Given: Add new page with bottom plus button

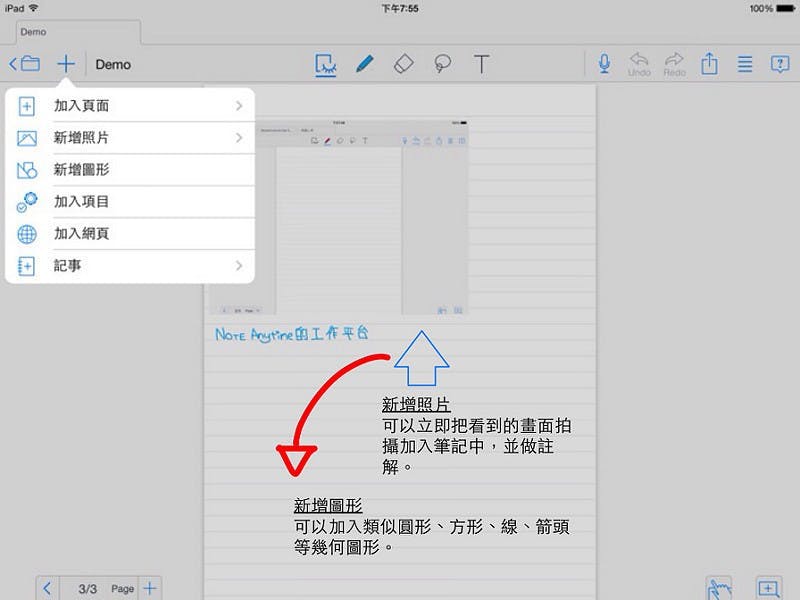Looking at the screenshot, I should coord(149,589).
